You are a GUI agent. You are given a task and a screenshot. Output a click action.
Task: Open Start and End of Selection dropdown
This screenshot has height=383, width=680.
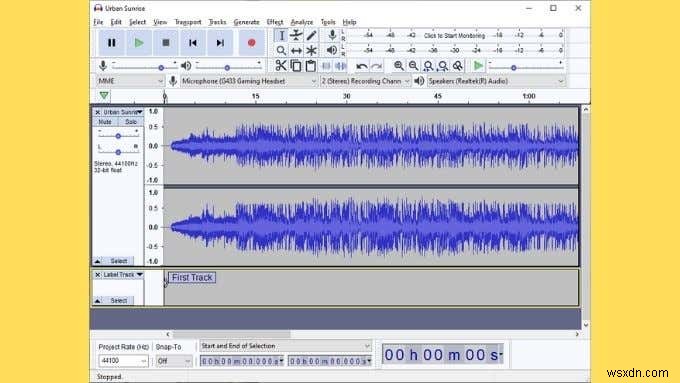point(285,346)
